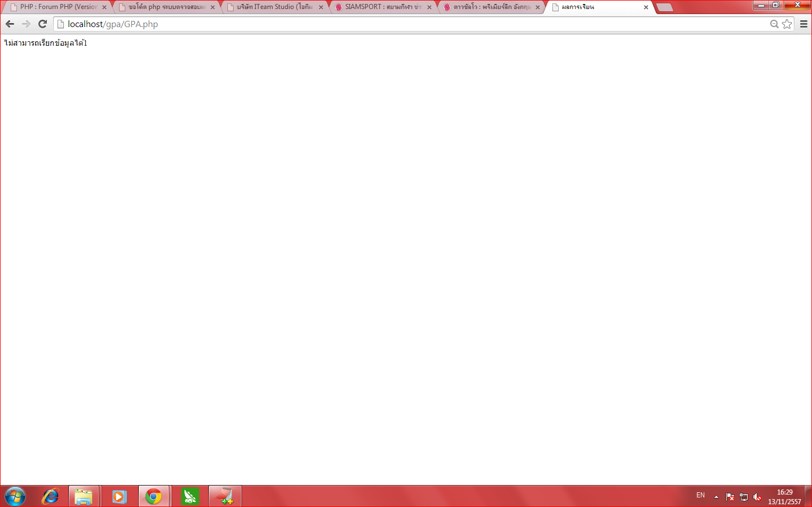Close the ผลการเรียน tab
Viewport: 812px width, 507px height.
point(646,7)
